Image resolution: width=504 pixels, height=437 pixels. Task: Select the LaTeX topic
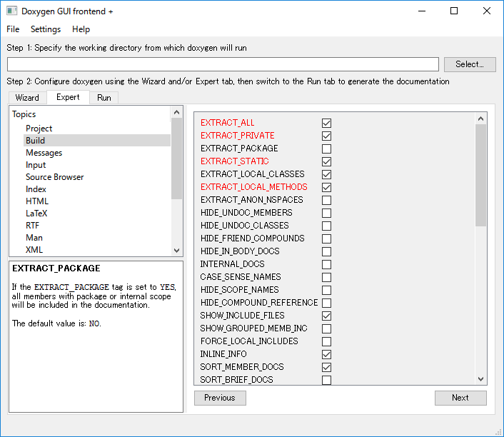tap(36, 214)
